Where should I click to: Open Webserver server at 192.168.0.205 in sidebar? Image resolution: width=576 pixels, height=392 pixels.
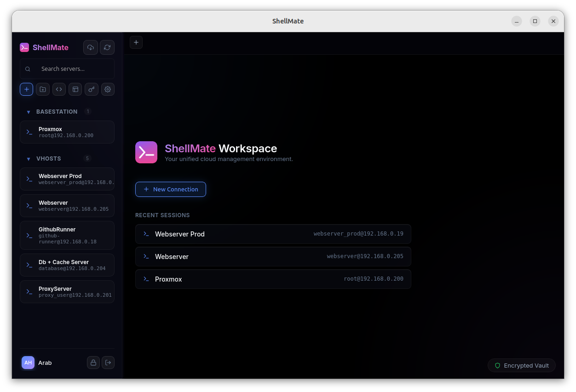[x=67, y=206]
